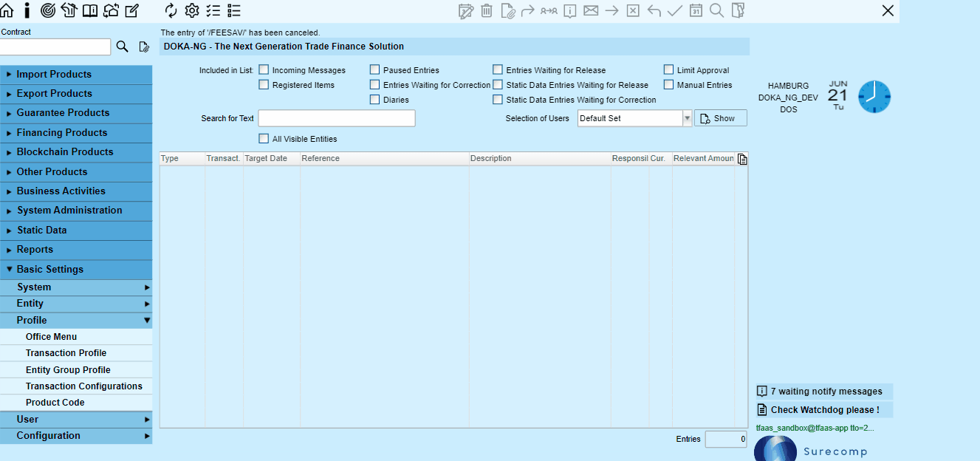Check Entries Waiting for Release
This screenshot has width=980, height=461.
tap(498, 69)
